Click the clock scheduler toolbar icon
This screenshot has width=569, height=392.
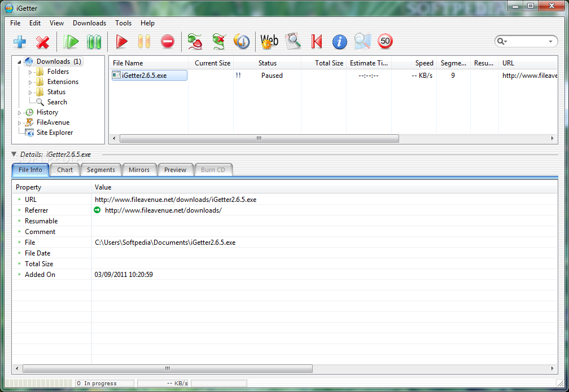pos(242,42)
